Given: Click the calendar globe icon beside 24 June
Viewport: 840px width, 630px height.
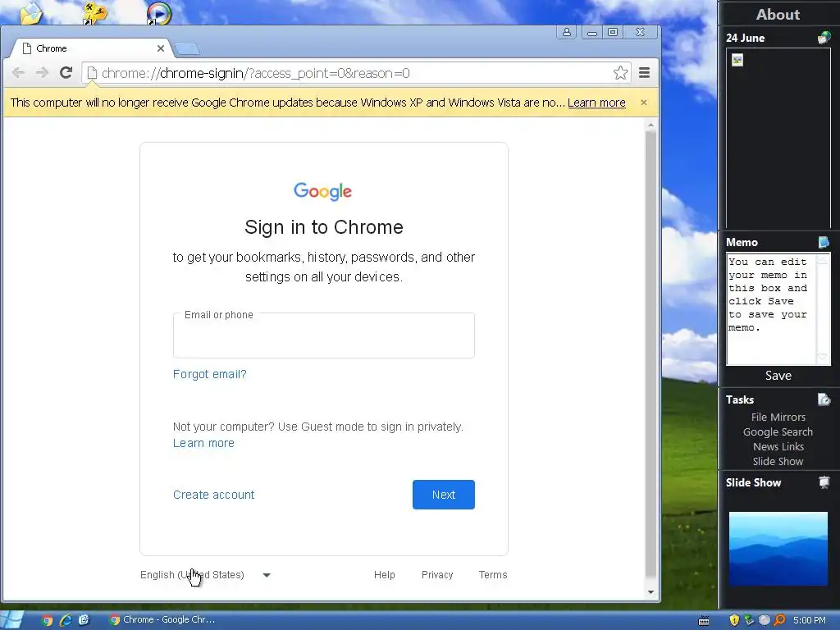Looking at the screenshot, I should [x=824, y=38].
